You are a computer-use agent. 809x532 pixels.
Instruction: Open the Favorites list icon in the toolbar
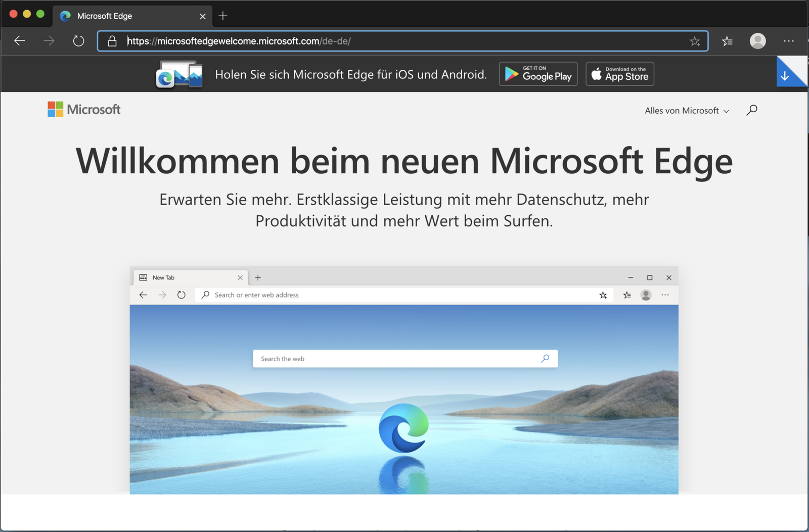[727, 41]
